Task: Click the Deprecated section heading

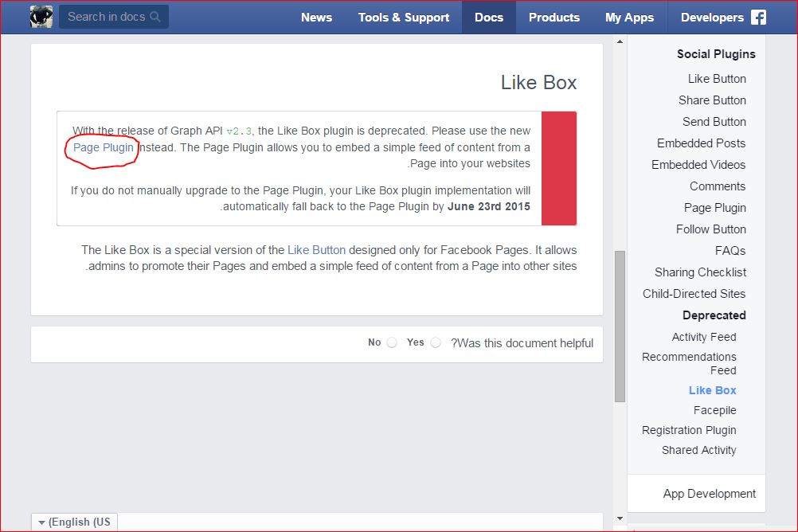Action: 714,315
